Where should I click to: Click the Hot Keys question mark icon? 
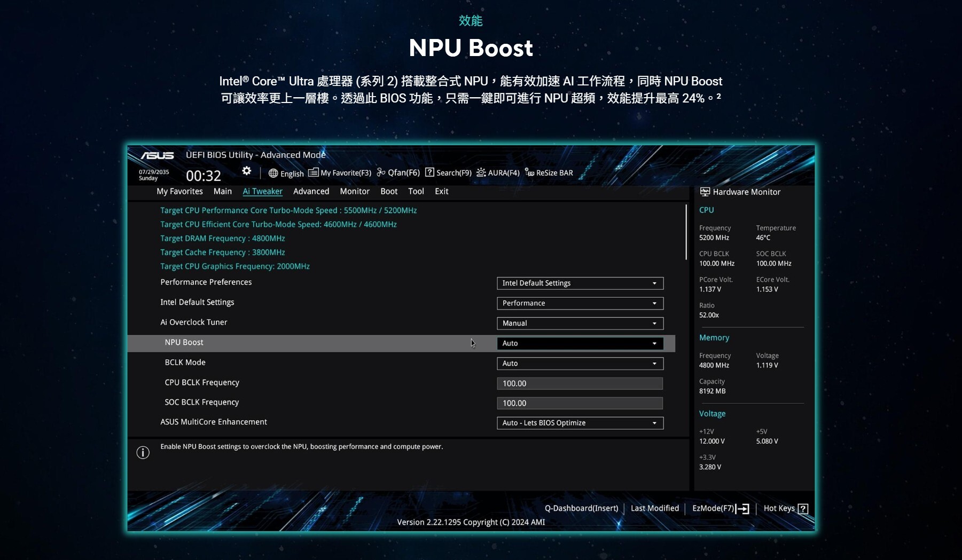click(802, 509)
